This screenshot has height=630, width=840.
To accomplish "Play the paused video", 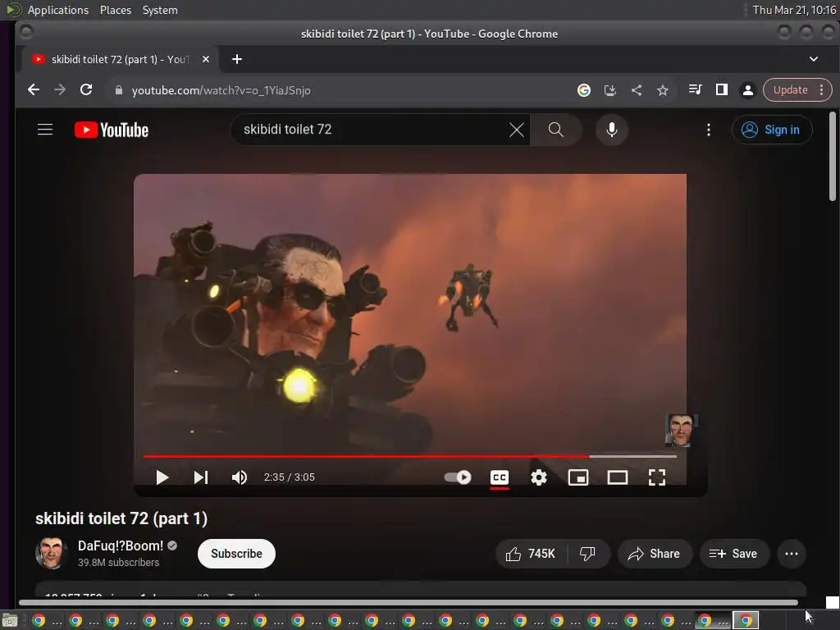I will pos(162,477).
